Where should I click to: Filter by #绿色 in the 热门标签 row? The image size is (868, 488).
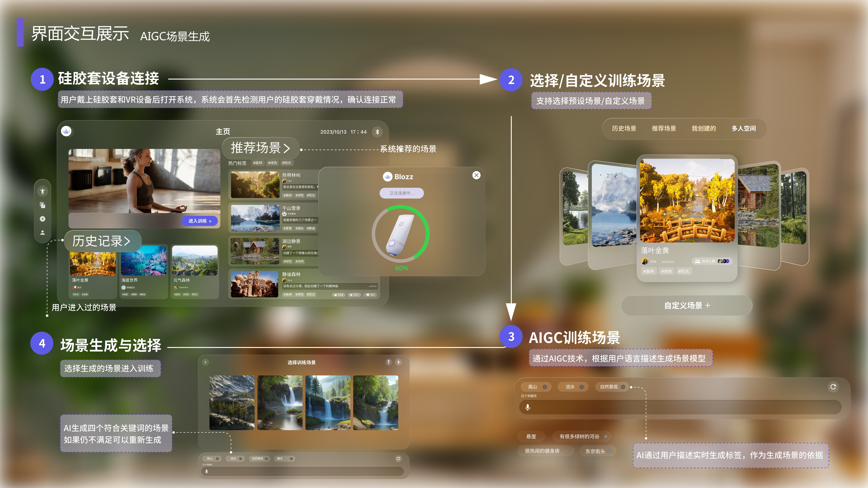[x=273, y=163]
